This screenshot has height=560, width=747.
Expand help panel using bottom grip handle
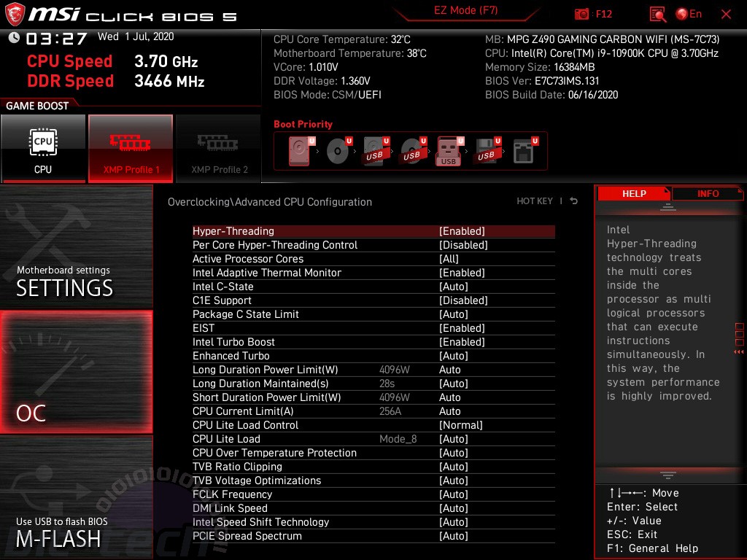point(668,475)
